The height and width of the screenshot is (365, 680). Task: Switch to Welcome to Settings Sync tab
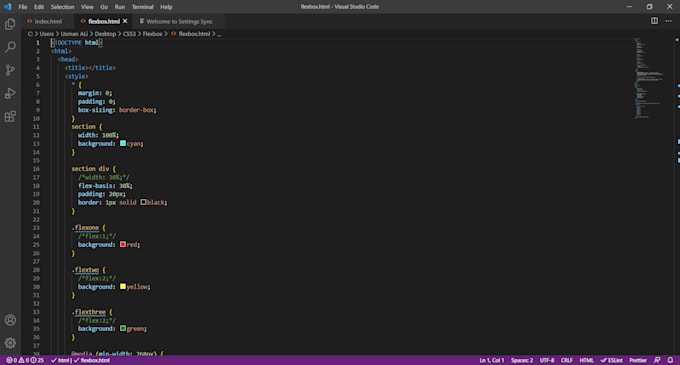(x=179, y=21)
